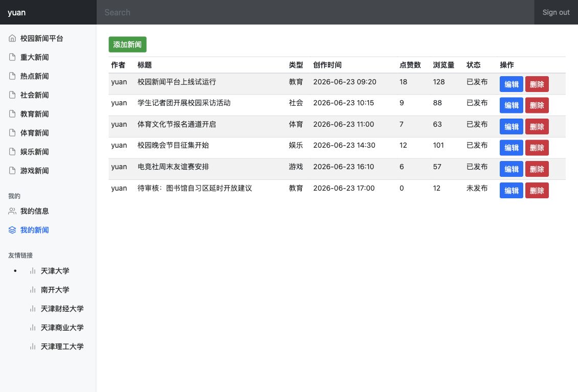Click the document icon beside 教育新闻
Viewport: 578px width, 392px height.
point(12,114)
